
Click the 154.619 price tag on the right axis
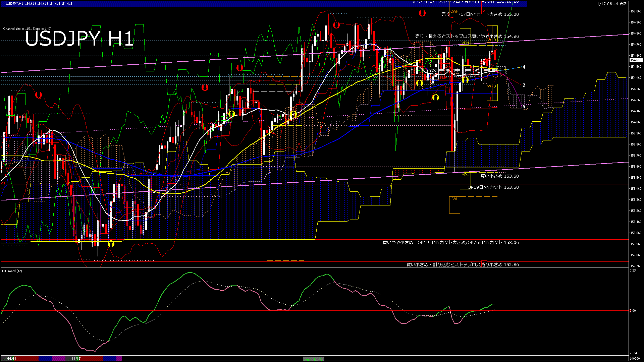coord(636,61)
